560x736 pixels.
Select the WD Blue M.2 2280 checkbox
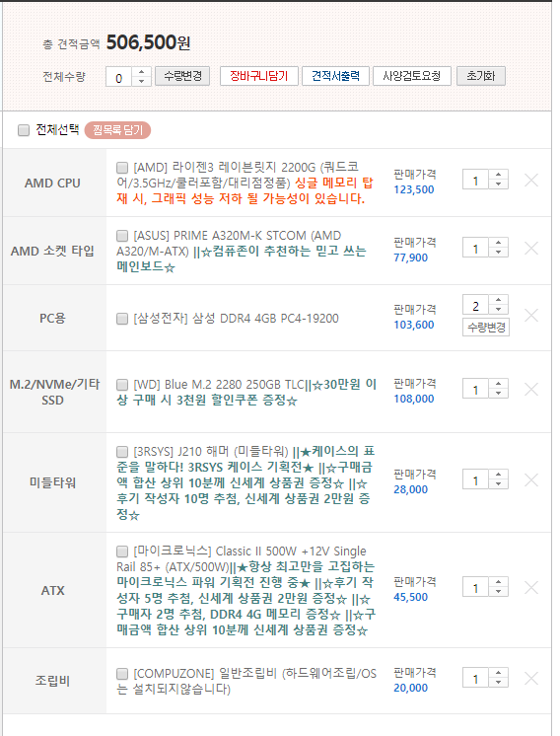pos(122,385)
